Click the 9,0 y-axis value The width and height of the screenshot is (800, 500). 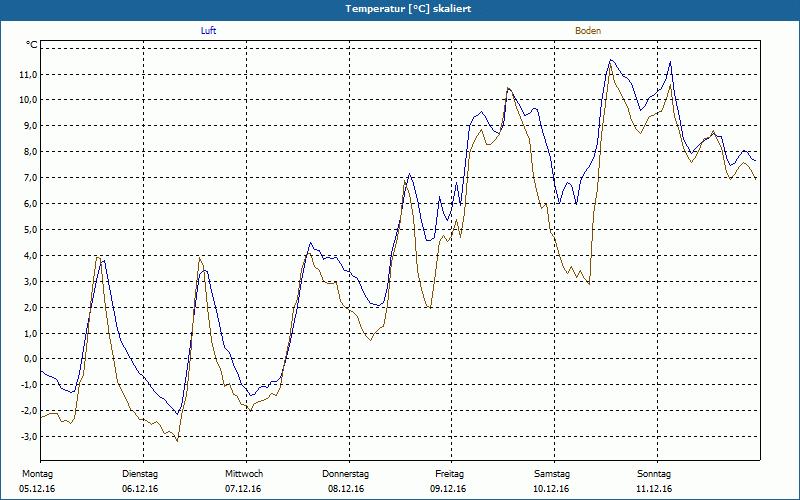30,126
